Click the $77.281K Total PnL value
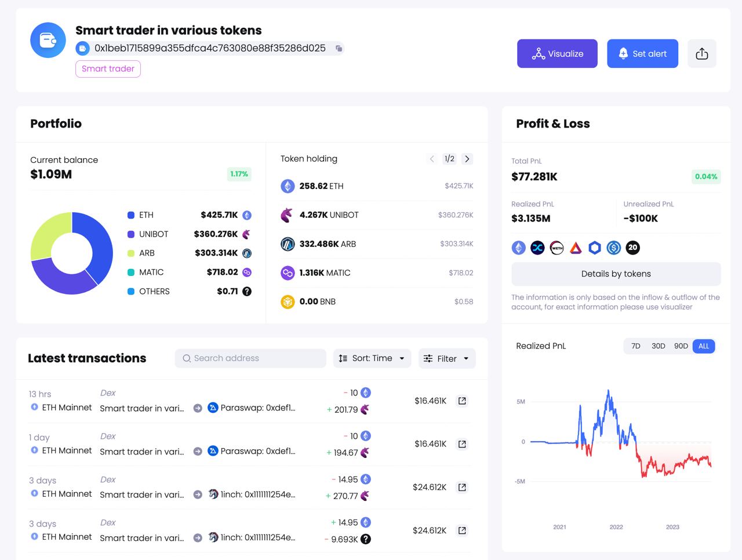The height and width of the screenshot is (560, 742). [x=534, y=177]
